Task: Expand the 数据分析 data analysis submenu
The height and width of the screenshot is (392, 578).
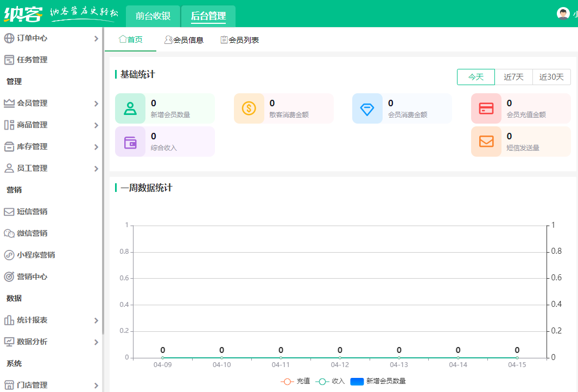Action: (x=97, y=342)
